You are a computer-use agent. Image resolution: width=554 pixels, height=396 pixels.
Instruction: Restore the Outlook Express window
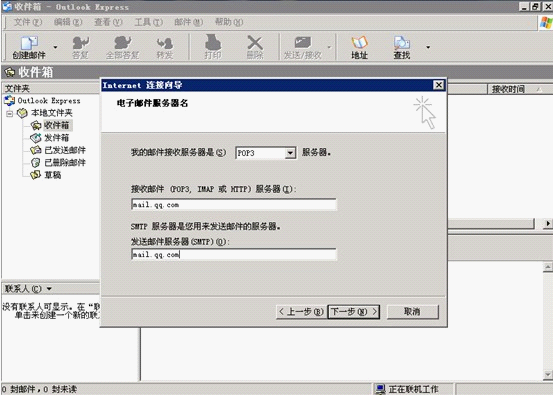(536, 6)
